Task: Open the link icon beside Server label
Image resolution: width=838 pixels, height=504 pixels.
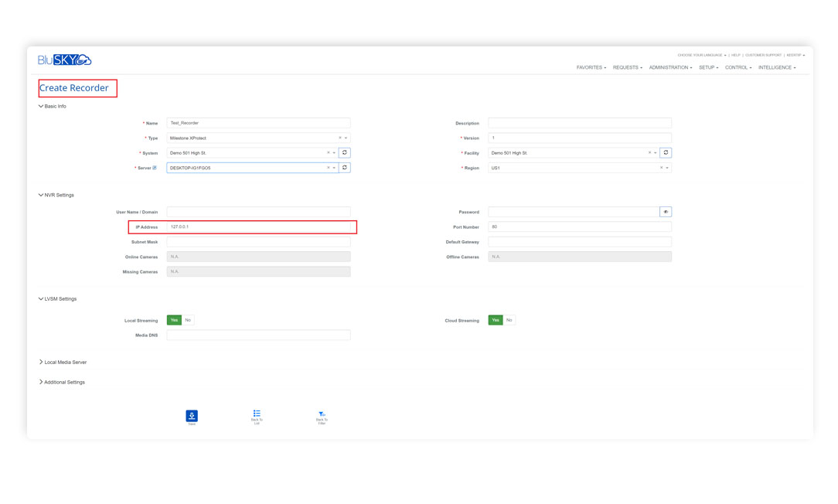Action: pos(155,168)
